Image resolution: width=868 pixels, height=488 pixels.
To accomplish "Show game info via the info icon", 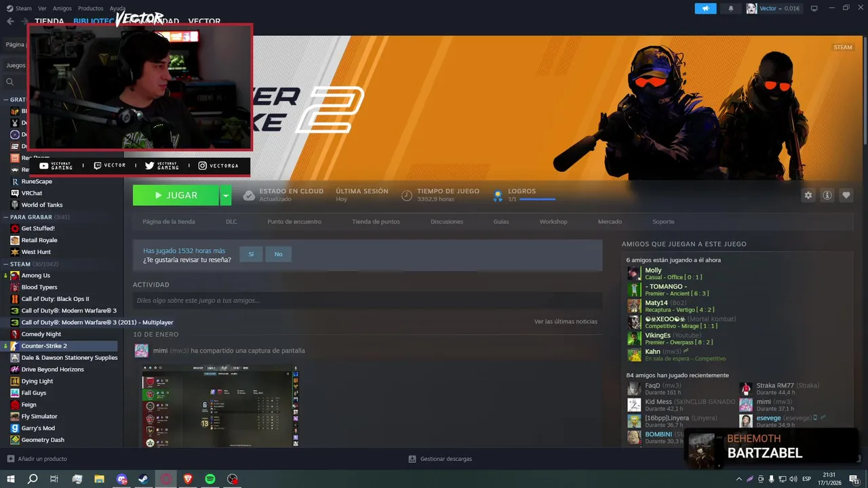I will coord(827,195).
